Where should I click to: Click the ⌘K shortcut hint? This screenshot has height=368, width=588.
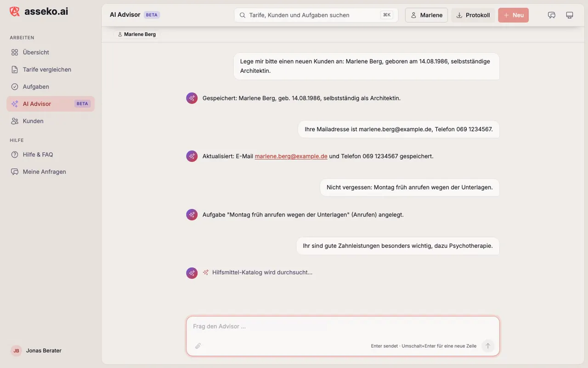pyautogui.click(x=387, y=15)
